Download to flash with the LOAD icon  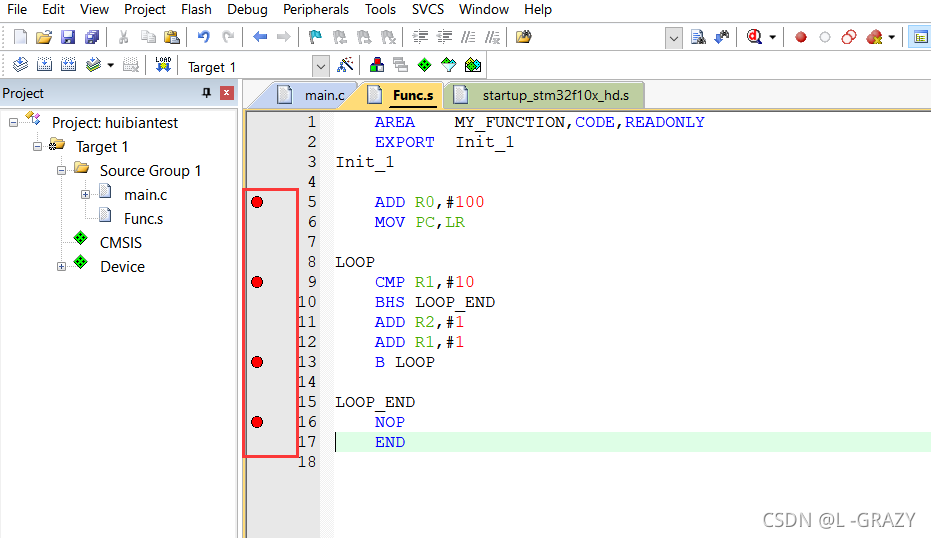coord(163,65)
